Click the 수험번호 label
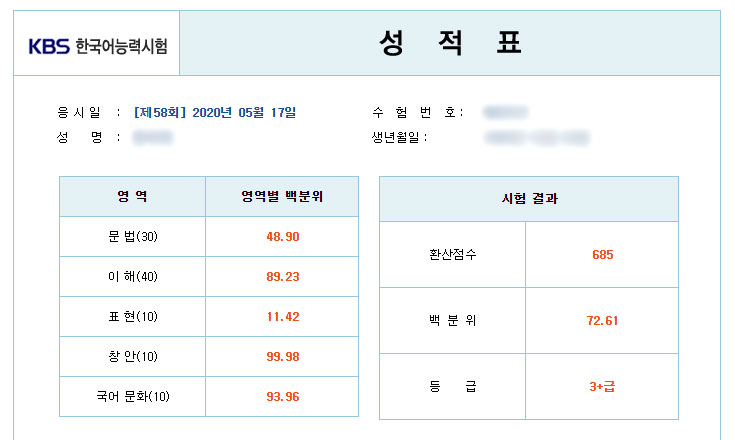This screenshot has width=735, height=440. point(417,112)
